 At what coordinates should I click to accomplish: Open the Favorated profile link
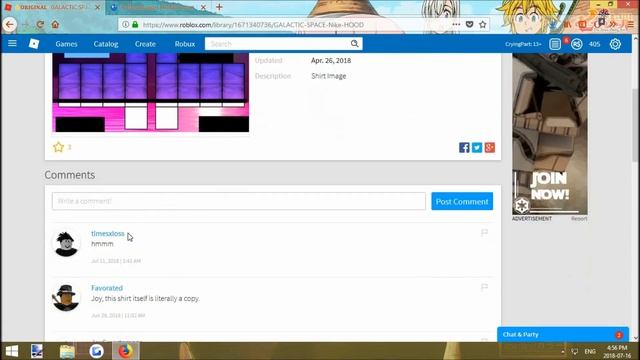[x=107, y=288]
